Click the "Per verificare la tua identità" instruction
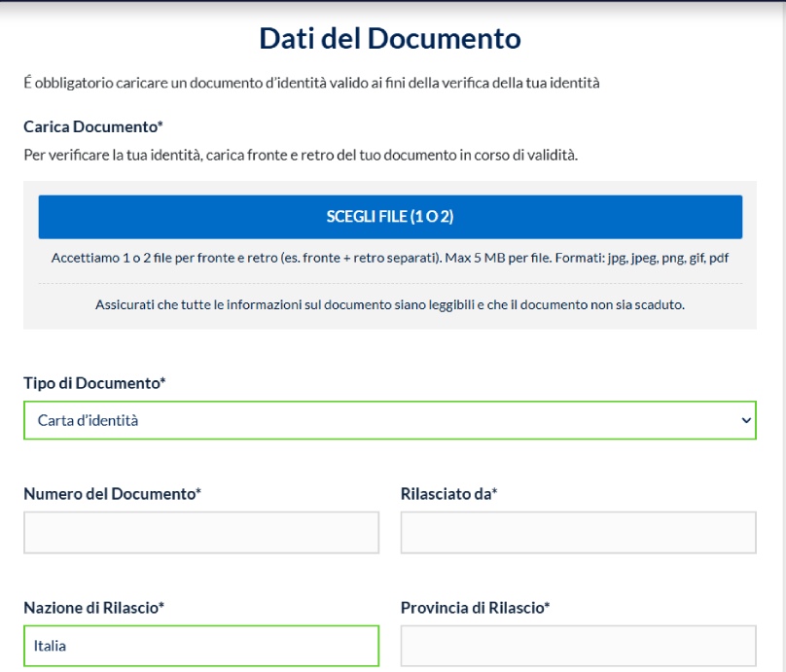This screenshot has width=786, height=672. 301,155
